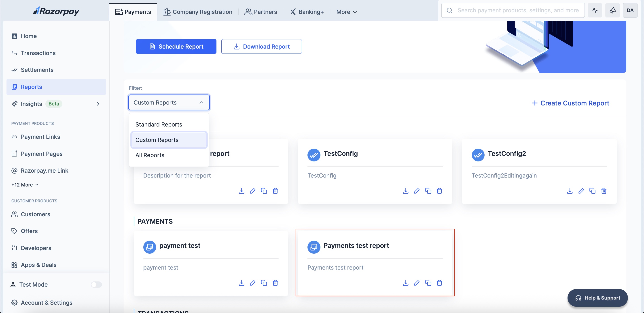
Task: Duplicate the 'payment test' report
Action: tap(264, 283)
